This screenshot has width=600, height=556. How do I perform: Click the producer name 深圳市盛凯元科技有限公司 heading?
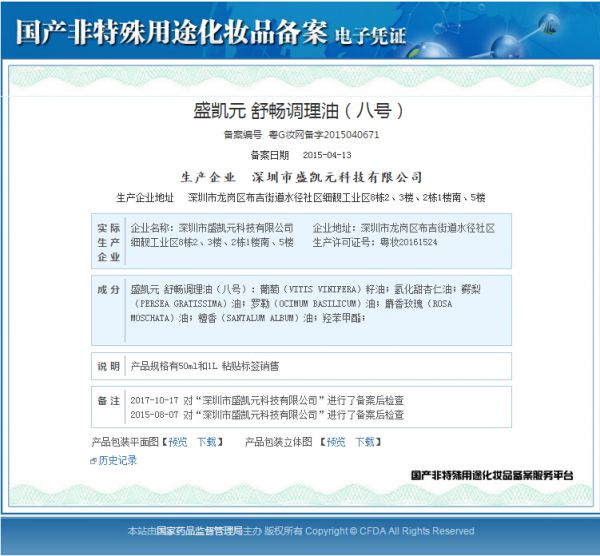coord(337,177)
